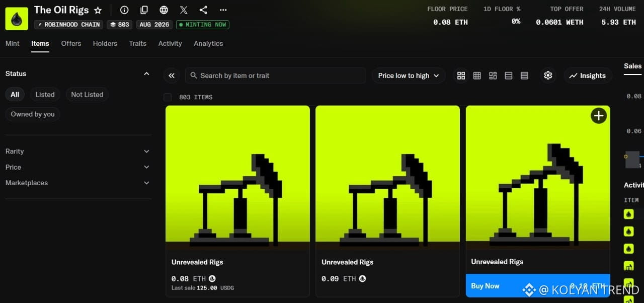Click the 803 ITEMS count label
Image resolution: width=644 pixels, height=303 pixels.
click(196, 97)
